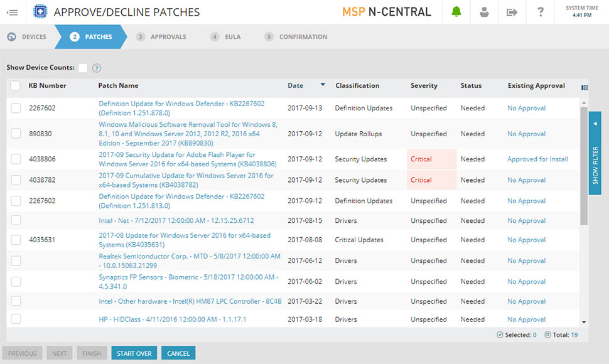
Task: Open the Approvals wizard step
Action: pos(161,37)
